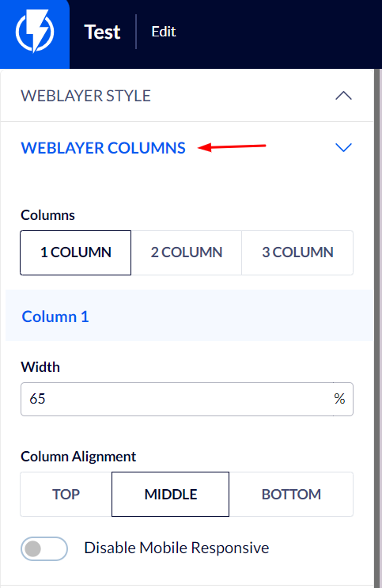Set column alignment to Top
Viewport: 382px width, 588px height.
point(66,495)
